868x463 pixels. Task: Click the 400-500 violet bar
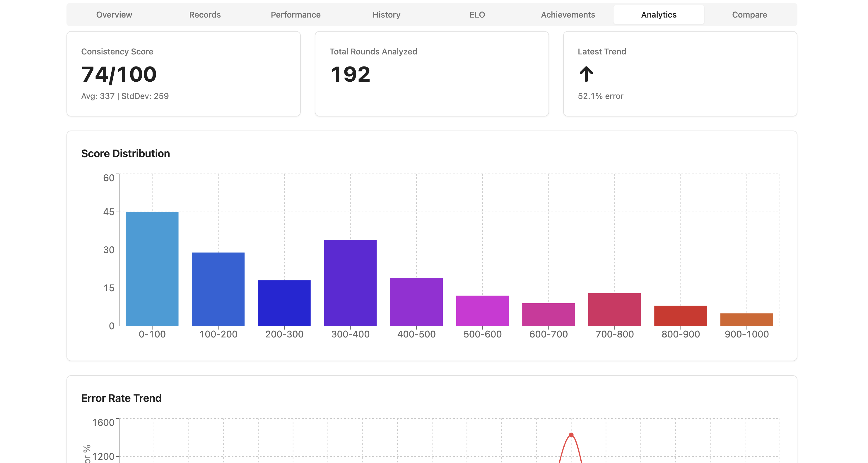click(x=416, y=302)
